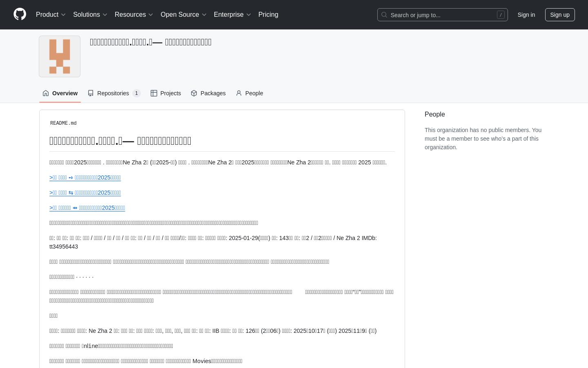Click the second README link with ⇆ arrow

coord(85,193)
